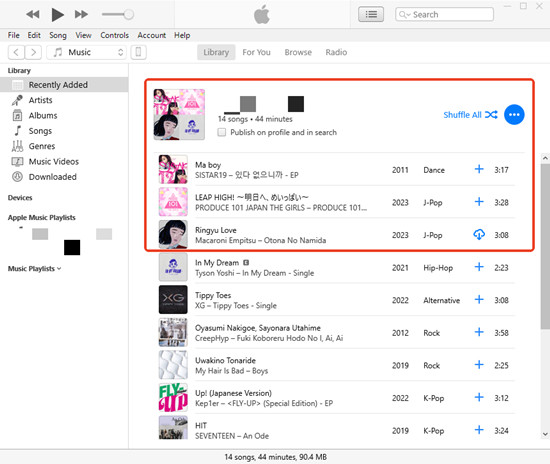Adjust the volume slider knob
The height and width of the screenshot is (464, 550).
click(x=129, y=14)
